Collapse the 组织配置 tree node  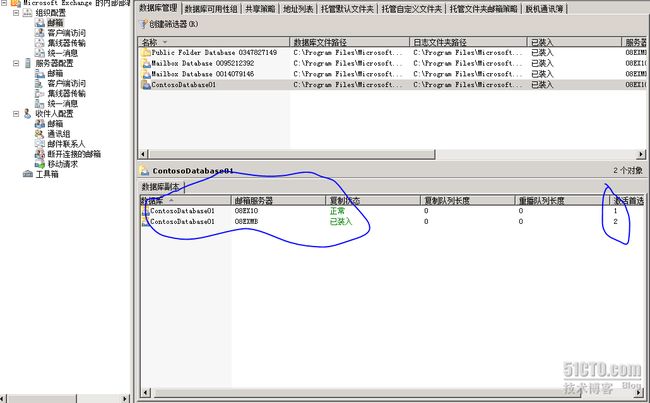coord(16,13)
